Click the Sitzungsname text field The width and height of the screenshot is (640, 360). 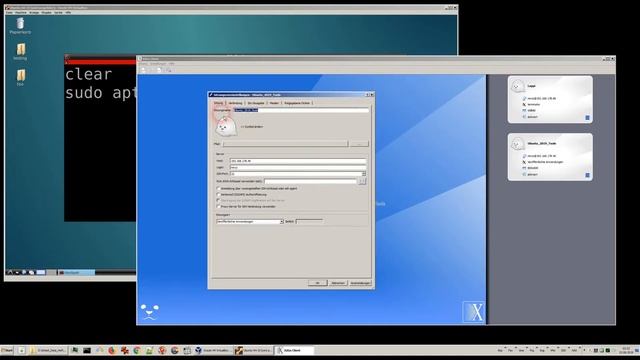301,110
